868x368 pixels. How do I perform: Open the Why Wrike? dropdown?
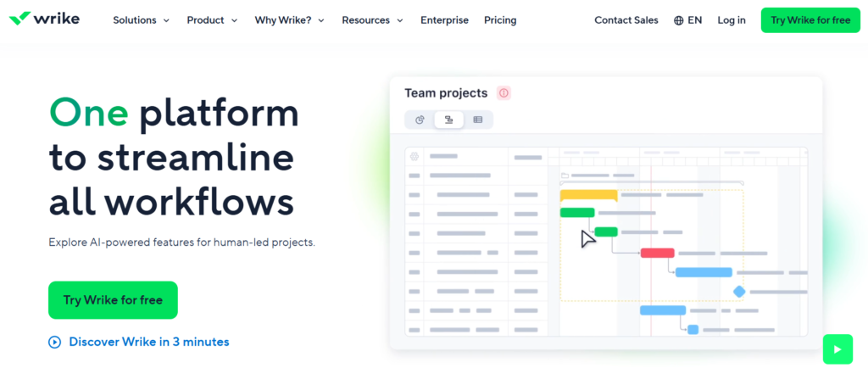pos(289,20)
